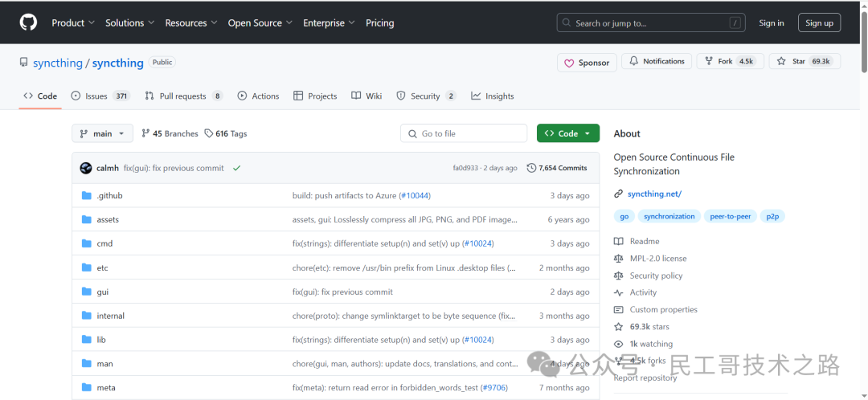
Task: Click the go topic tag
Action: point(624,216)
